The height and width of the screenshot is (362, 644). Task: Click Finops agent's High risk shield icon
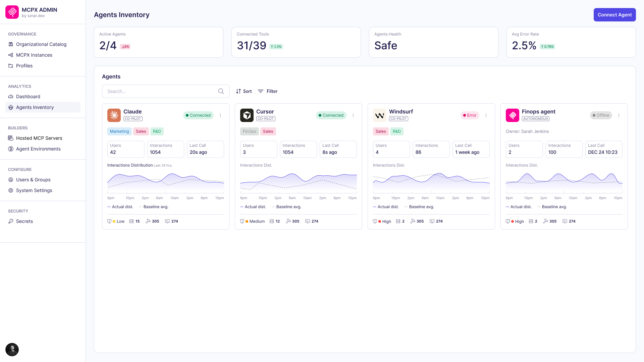coord(508,221)
